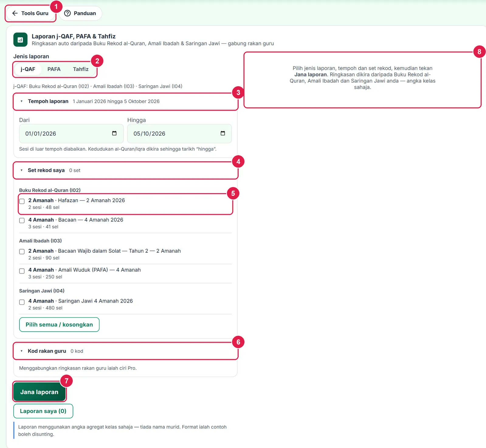
Task: Check the Saringan Jawi 4 Amanah 2026 set
Action: coord(22,302)
